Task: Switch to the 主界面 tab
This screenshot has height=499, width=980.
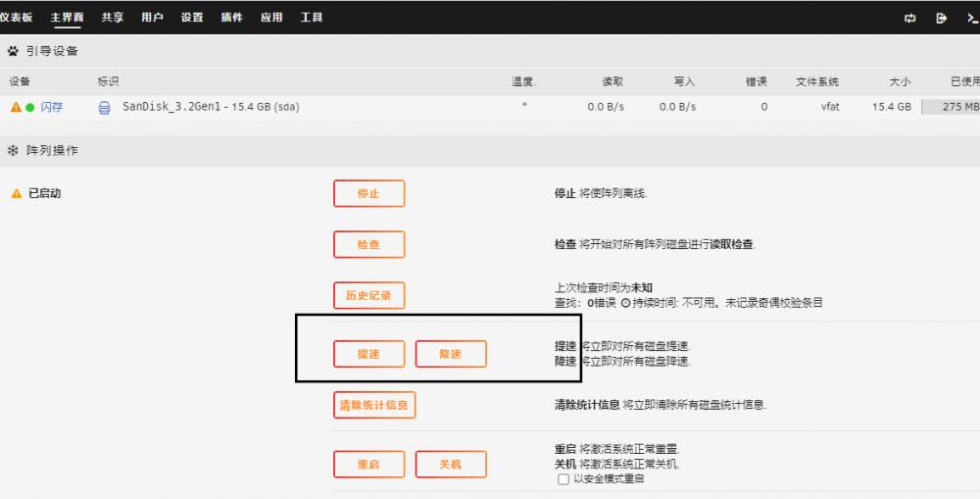Action: [68, 18]
